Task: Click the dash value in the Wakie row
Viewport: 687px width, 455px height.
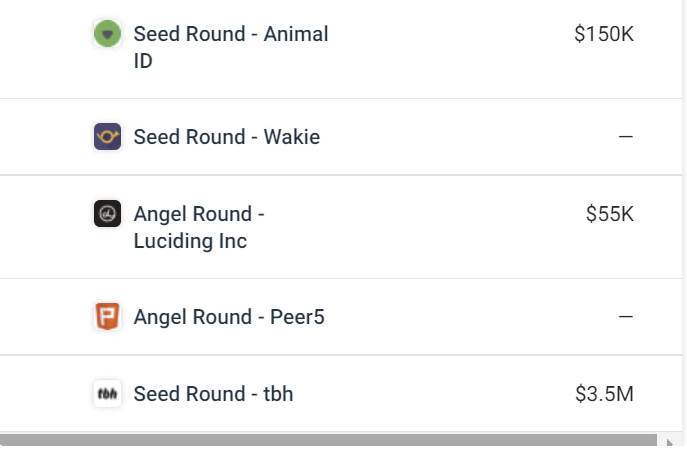Action: coord(626,137)
